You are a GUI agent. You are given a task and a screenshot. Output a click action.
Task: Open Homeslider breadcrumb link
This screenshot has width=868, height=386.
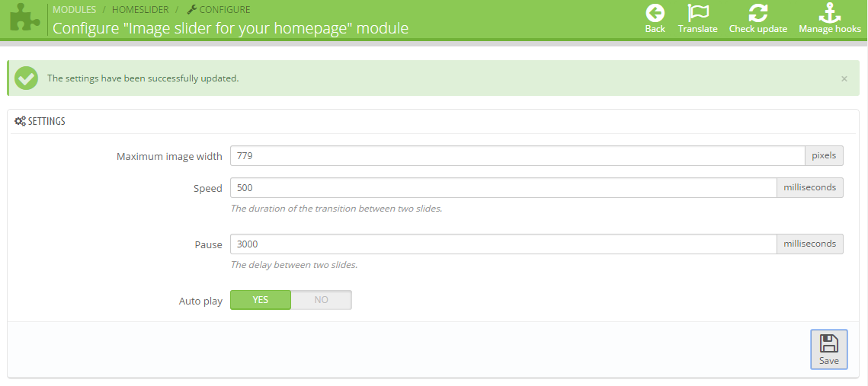click(139, 10)
